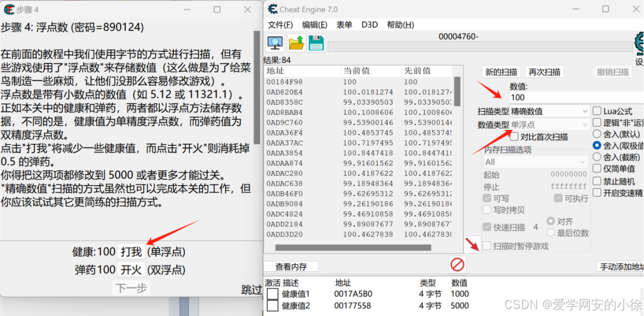The width and height of the screenshot is (644, 316).
Task: Toggle the 健康值1 activation checkbox
Action: [x=272, y=294]
